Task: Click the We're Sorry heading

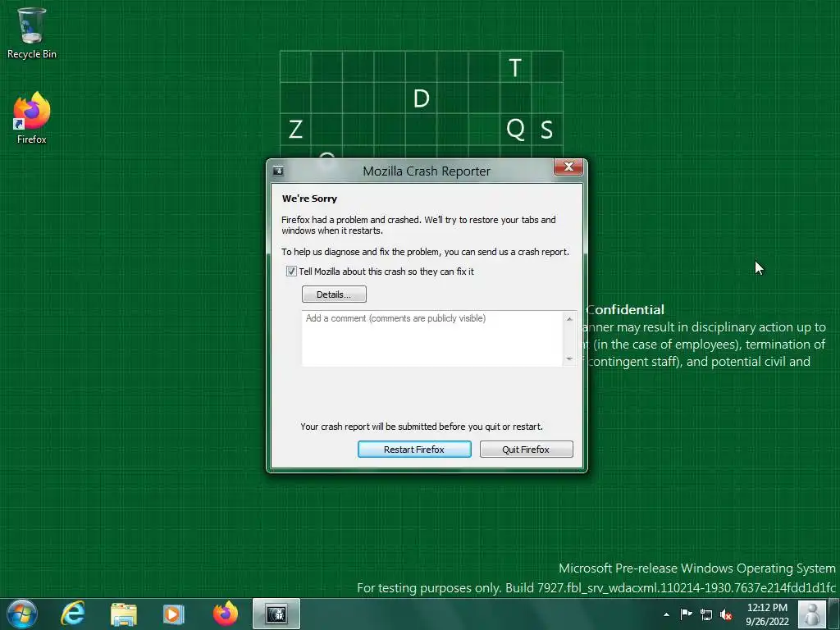Action: 309,199
